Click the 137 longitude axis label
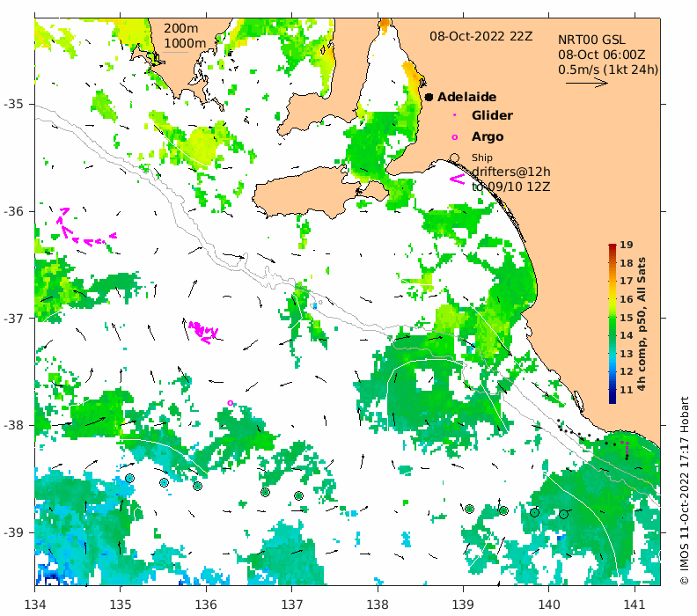Screen dimensions: 697x616 292,605
